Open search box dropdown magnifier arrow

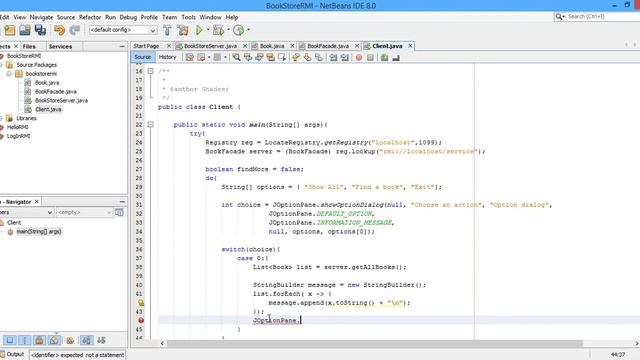pos(560,17)
